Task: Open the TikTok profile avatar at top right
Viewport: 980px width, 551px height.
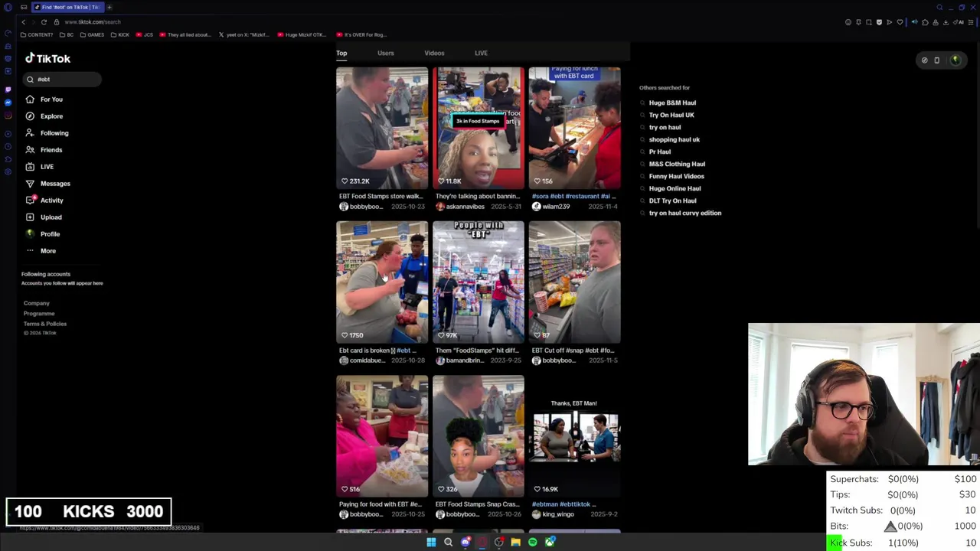Action: (x=955, y=60)
